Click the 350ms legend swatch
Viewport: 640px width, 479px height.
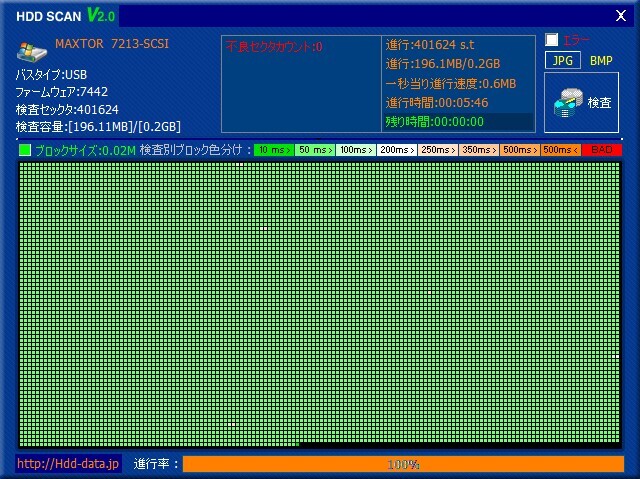point(479,150)
